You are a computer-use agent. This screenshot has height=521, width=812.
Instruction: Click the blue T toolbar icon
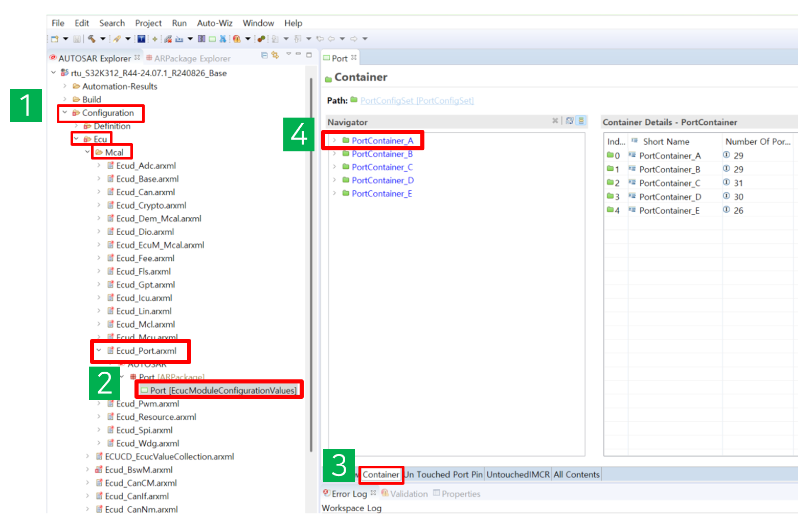(x=141, y=39)
